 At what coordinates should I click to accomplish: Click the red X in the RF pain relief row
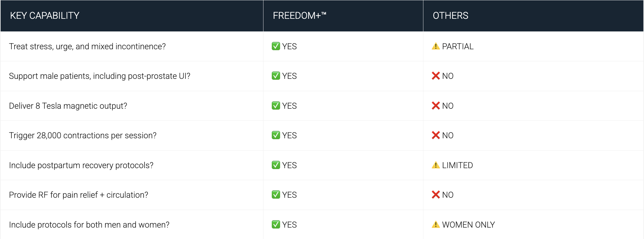[x=436, y=195]
